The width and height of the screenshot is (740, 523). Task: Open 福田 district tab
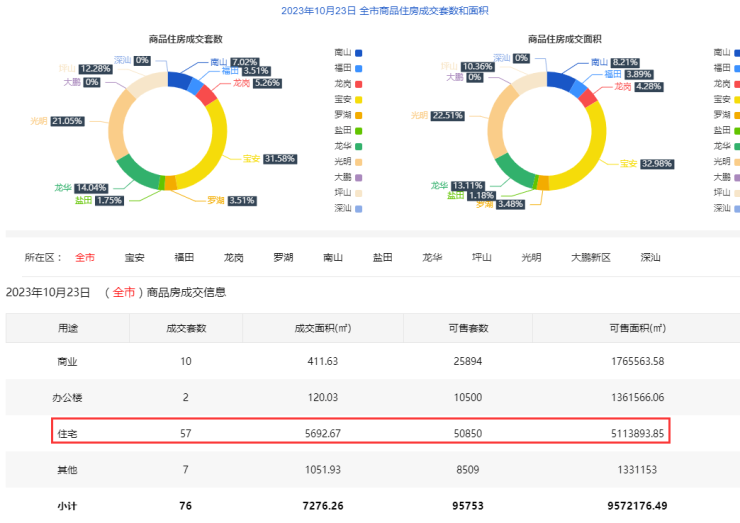point(184,257)
